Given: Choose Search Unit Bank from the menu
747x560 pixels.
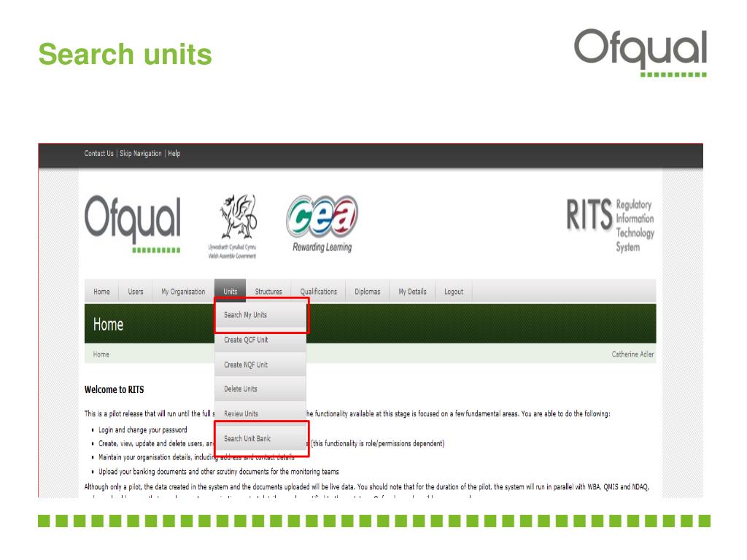Looking at the screenshot, I should [x=260, y=438].
